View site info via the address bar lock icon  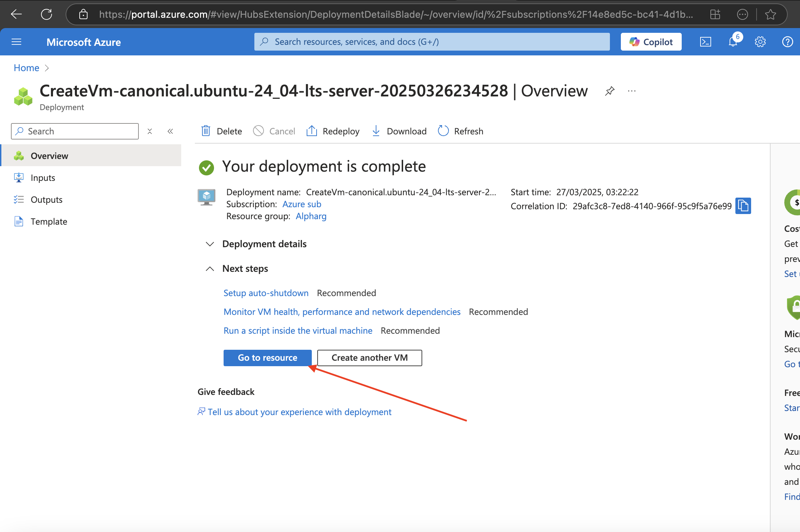(83, 14)
